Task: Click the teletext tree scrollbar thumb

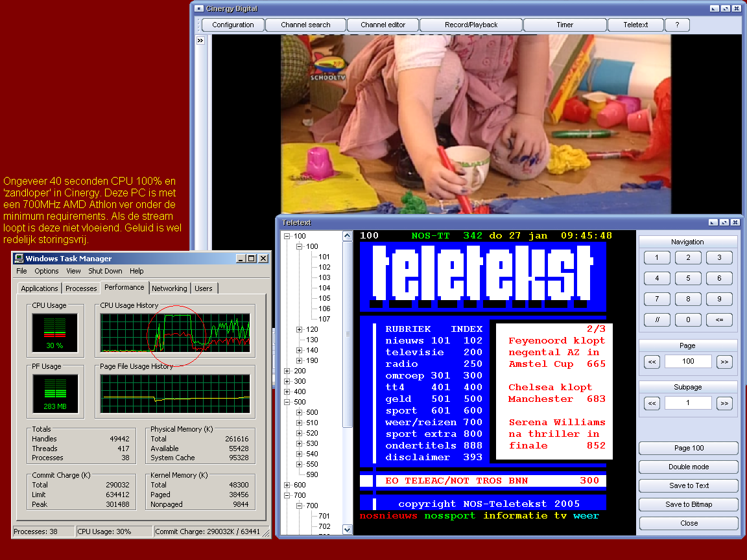Action: pyautogui.click(x=348, y=334)
